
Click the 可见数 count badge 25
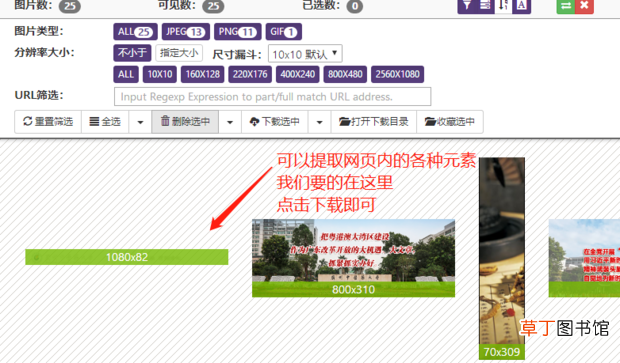tap(213, 6)
